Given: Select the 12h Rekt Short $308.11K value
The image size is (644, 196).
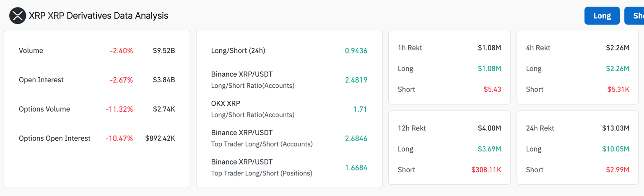Looking at the screenshot, I should [486, 170].
